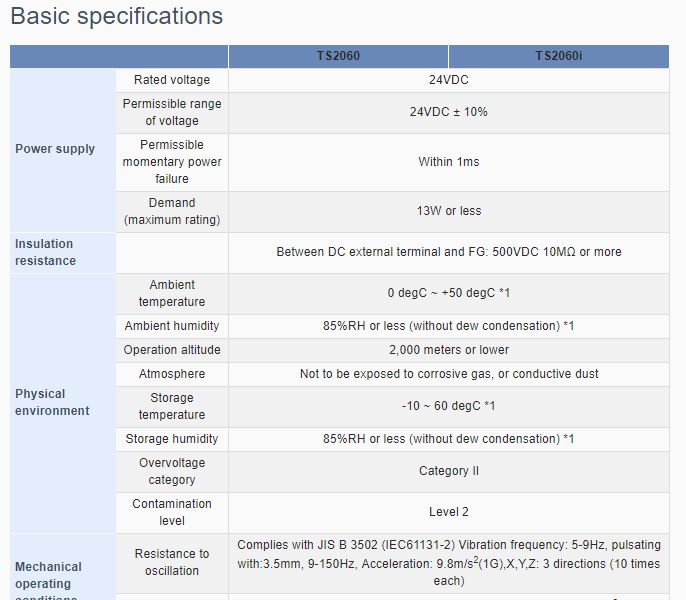Select the Basic specifications heading
Screen dimensions: 686x600
117,16
